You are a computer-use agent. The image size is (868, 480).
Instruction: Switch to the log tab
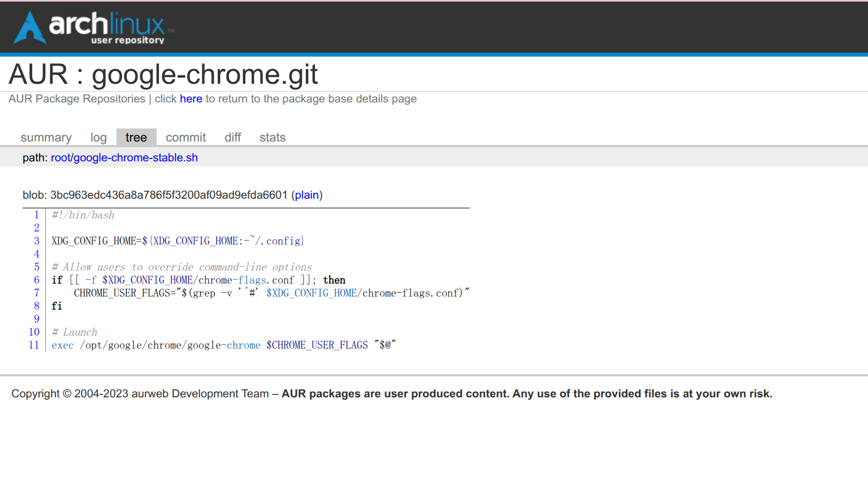98,138
